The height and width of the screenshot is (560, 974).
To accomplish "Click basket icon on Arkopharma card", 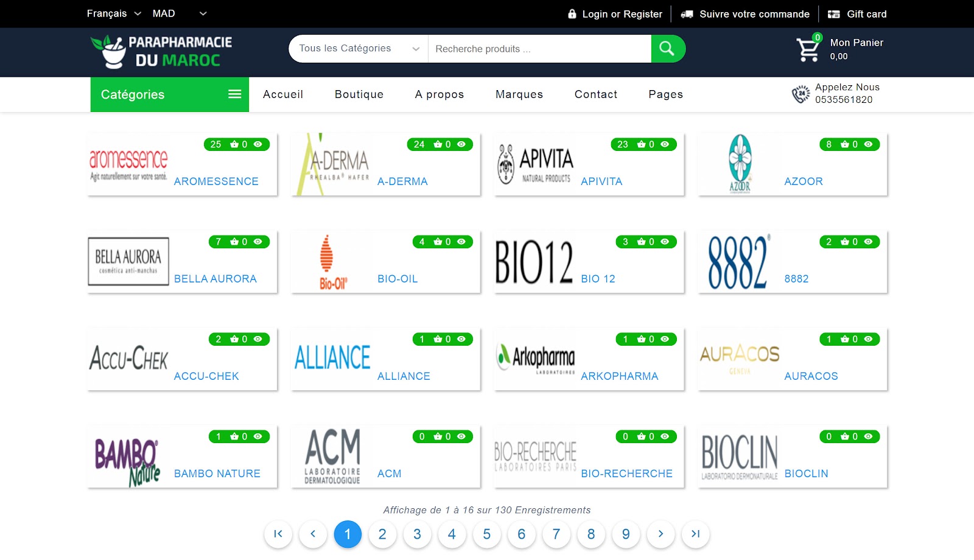I will [641, 339].
